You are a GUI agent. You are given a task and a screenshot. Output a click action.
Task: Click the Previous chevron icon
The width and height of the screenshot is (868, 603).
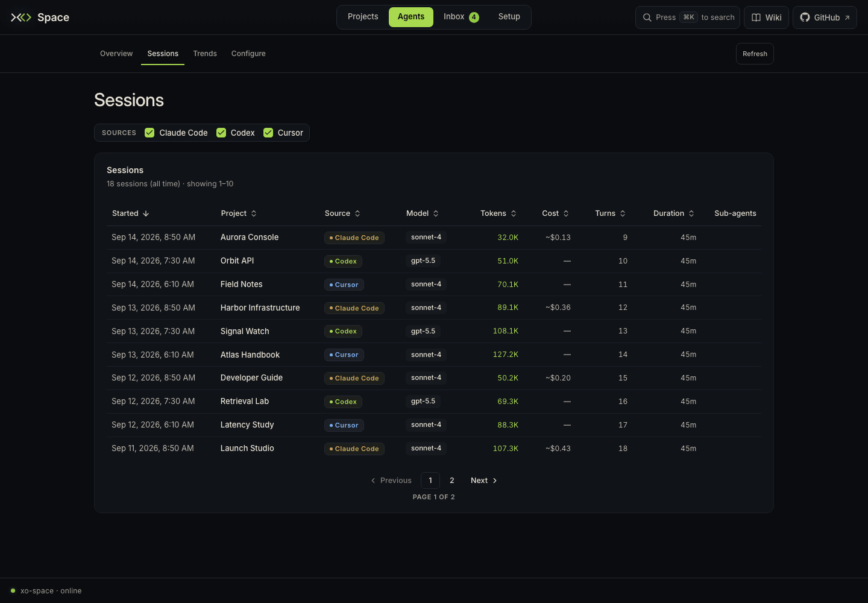point(373,481)
